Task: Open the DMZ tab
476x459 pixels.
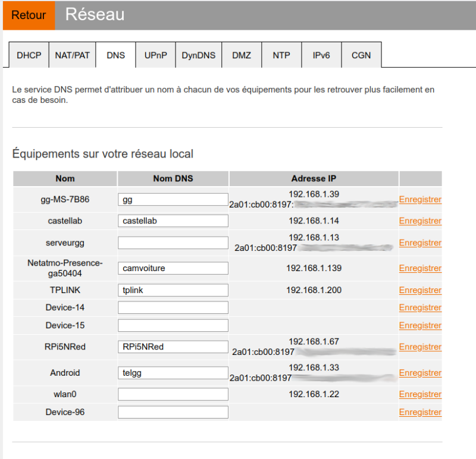Action: [x=242, y=55]
